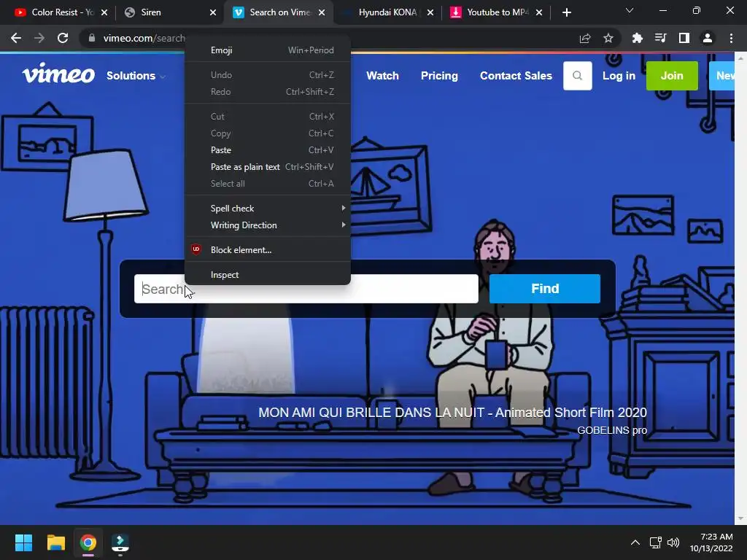Click the volume speaker tray icon
The image size is (747, 560).
(673, 542)
